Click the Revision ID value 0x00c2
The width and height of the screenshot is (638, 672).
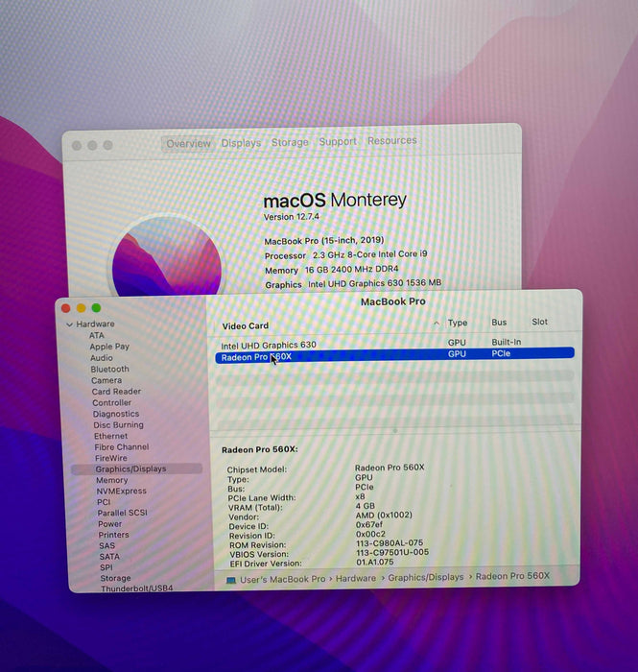371,534
